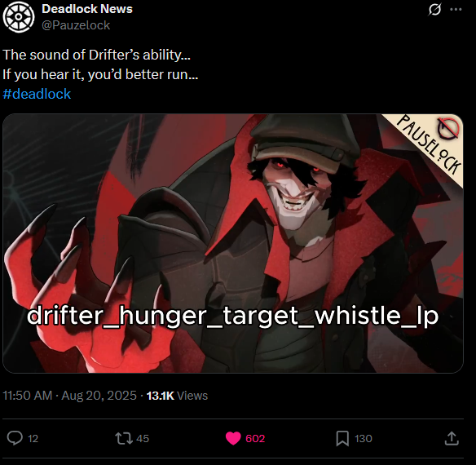Click the 45 reposts count
The image size is (476, 465).
pyautogui.click(x=143, y=439)
